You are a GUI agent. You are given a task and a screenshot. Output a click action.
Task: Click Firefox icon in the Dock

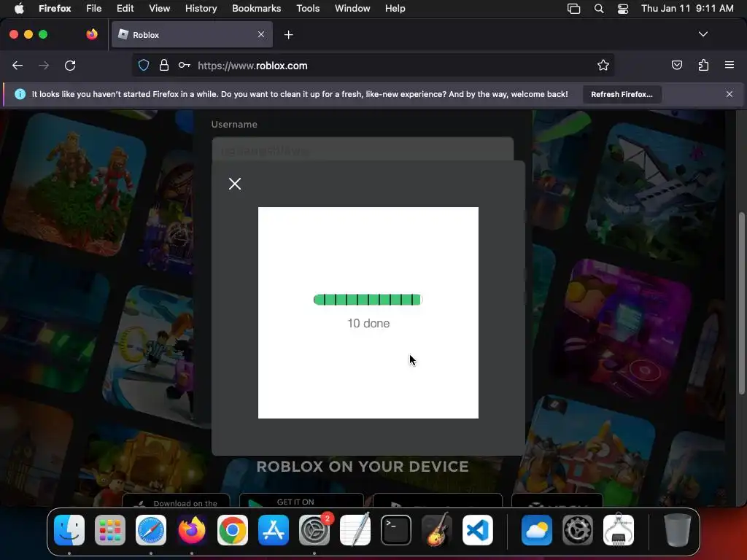click(192, 529)
